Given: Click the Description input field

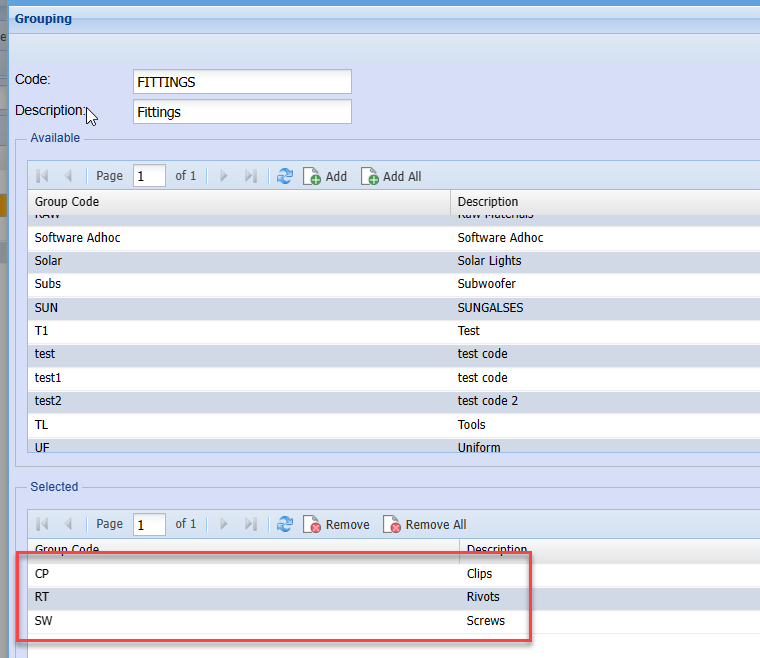Looking at the screenshot, I should [242, 112].
